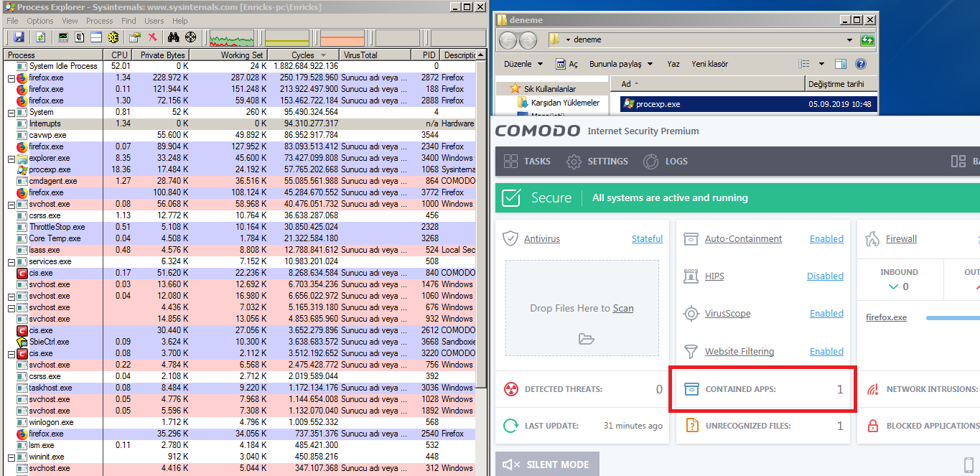
Task: Click the blue Help icon in deneme window
Action: 861,64
